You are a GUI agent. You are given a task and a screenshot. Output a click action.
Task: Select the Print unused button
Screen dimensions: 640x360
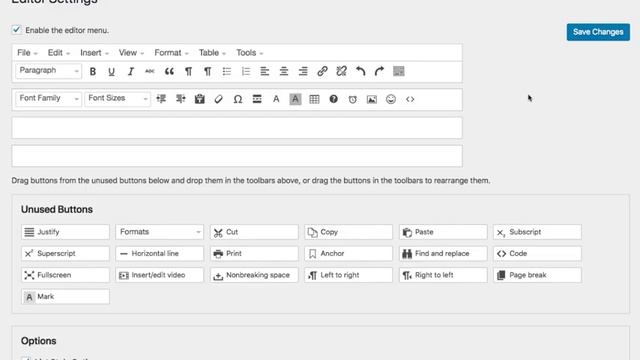(254, 253)
